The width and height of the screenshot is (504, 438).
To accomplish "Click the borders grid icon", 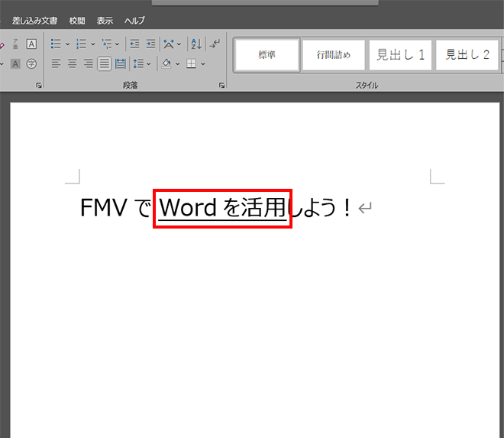I will [191, 63].
